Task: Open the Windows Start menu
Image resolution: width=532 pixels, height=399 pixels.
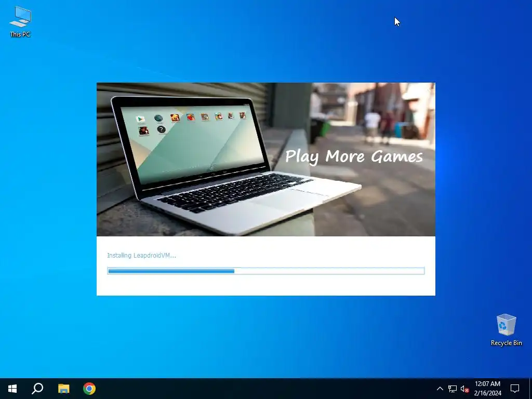Action: coord(12,389)
